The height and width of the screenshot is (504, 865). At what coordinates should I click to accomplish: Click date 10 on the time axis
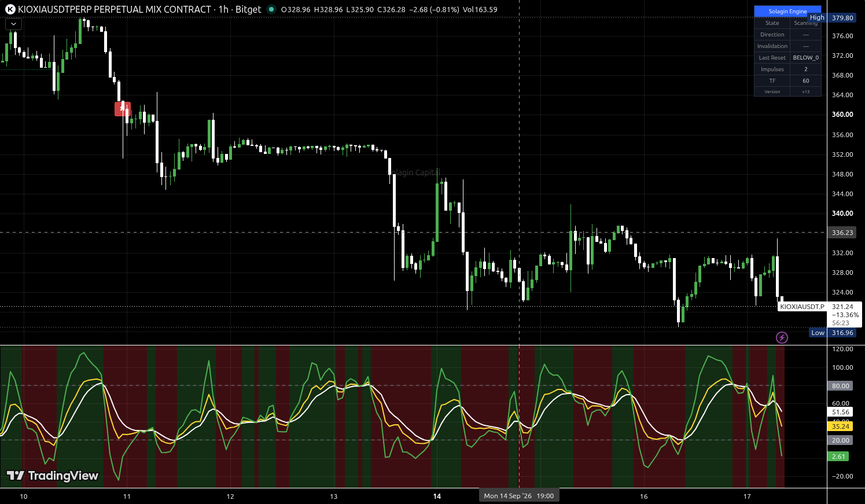pyautogui.click(x=24, y=496)
